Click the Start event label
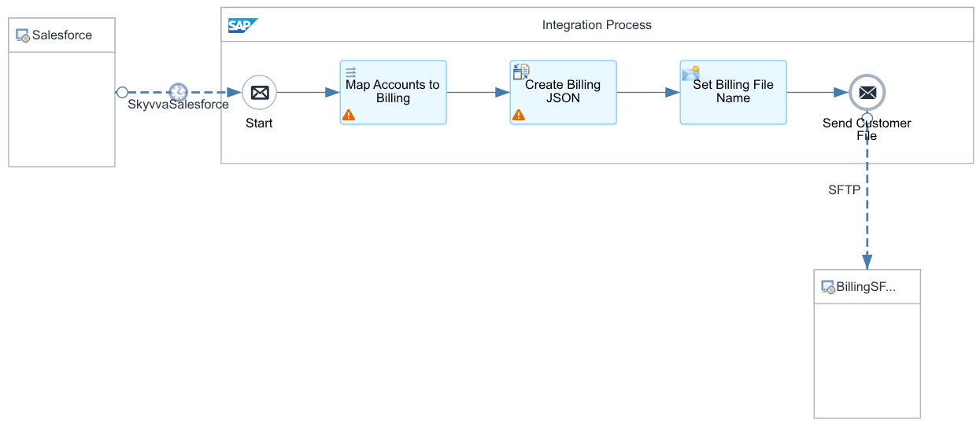The image size is (980, 423). point(259,123)
